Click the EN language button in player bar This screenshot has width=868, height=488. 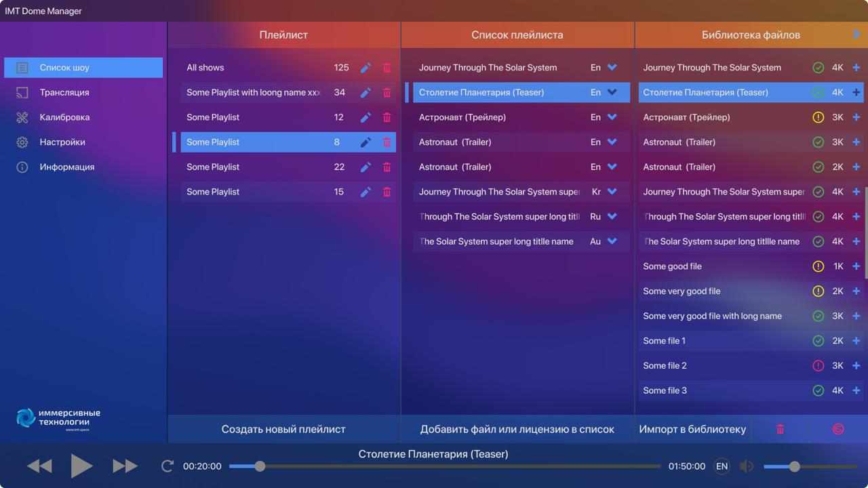722,466
